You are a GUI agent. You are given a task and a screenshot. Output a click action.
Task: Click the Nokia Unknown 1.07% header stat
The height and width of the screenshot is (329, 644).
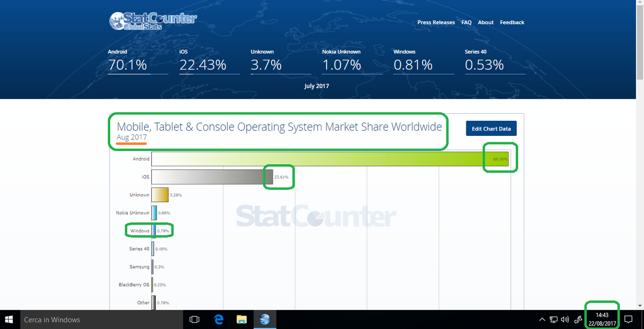pos(352,61)
